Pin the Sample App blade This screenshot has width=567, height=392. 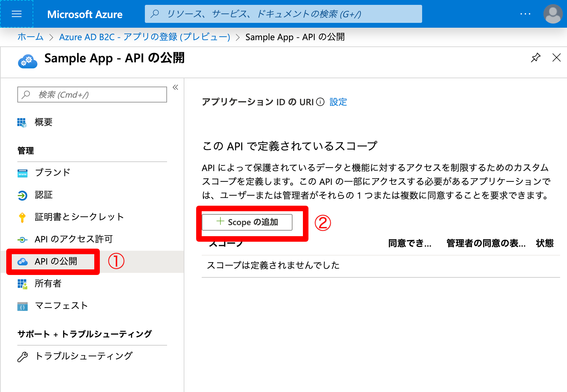535,58
